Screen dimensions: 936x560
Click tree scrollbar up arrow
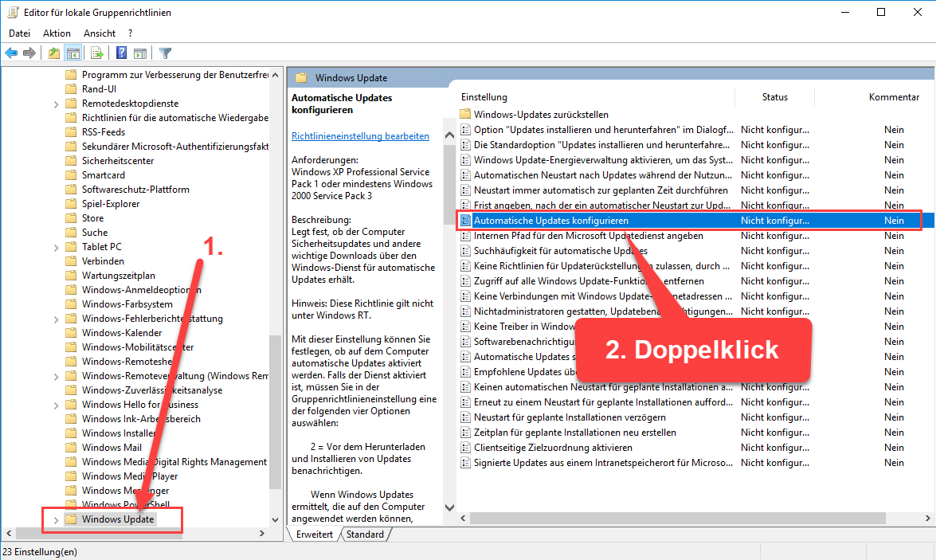(x=275, y=75)
